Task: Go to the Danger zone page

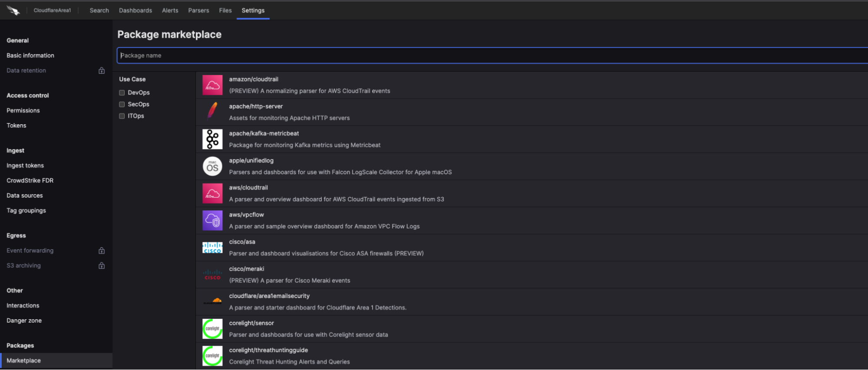Action: click(24, 320)
